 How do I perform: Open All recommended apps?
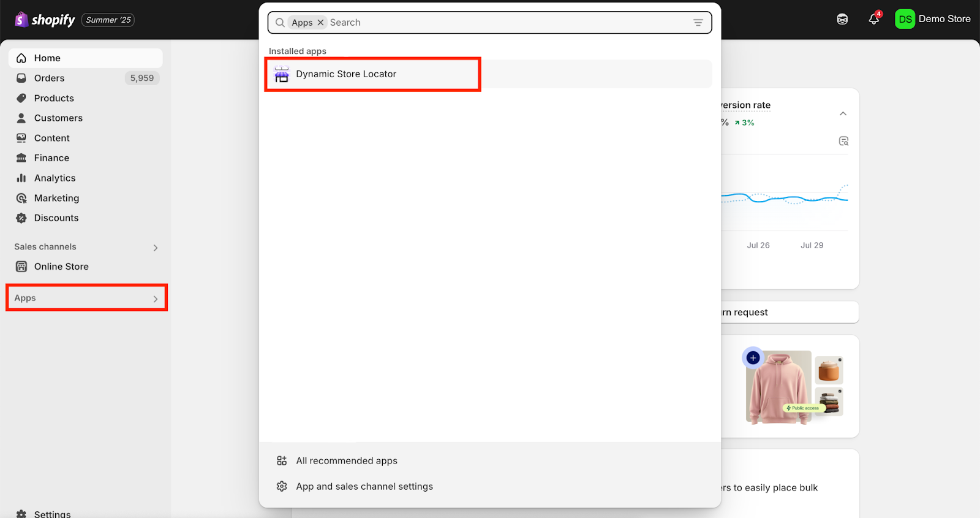[x=490, y=461]
